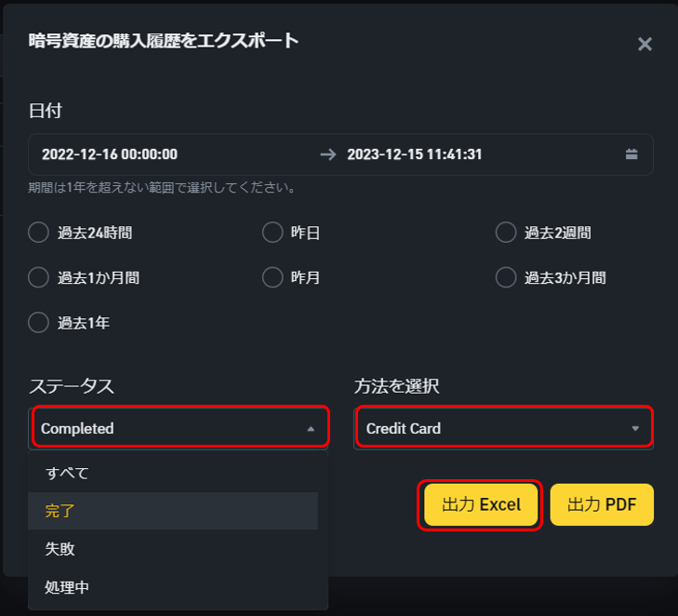Open the Credit Card method combo box

tap(503, 428)
